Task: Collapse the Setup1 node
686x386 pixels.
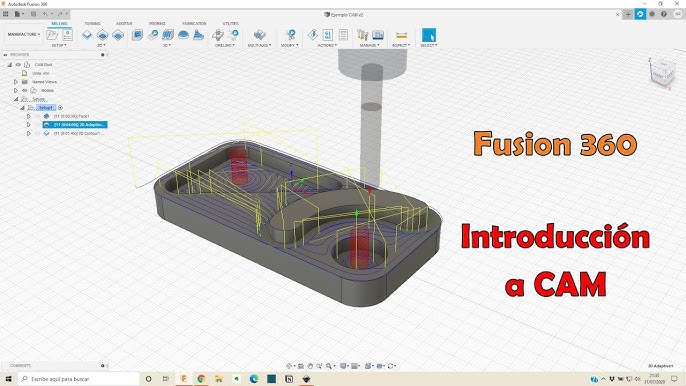Action: (22, 108)
